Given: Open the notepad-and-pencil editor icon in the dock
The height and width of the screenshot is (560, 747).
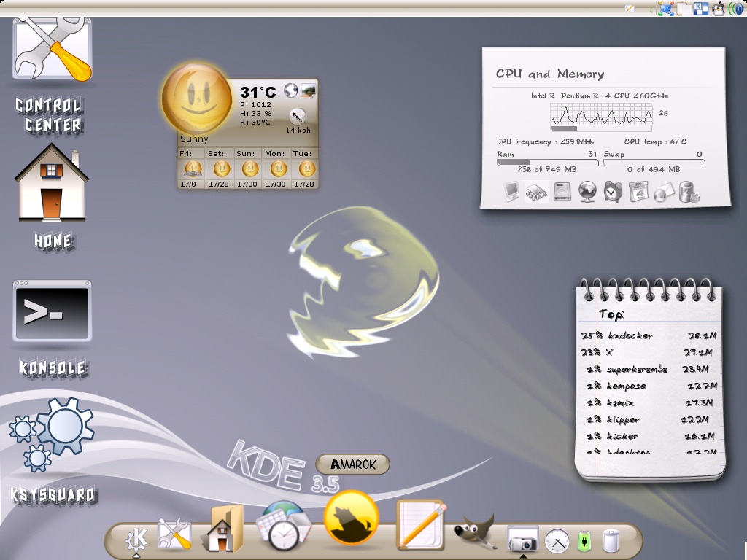Looking at the screenshot, I should point(421,525).
